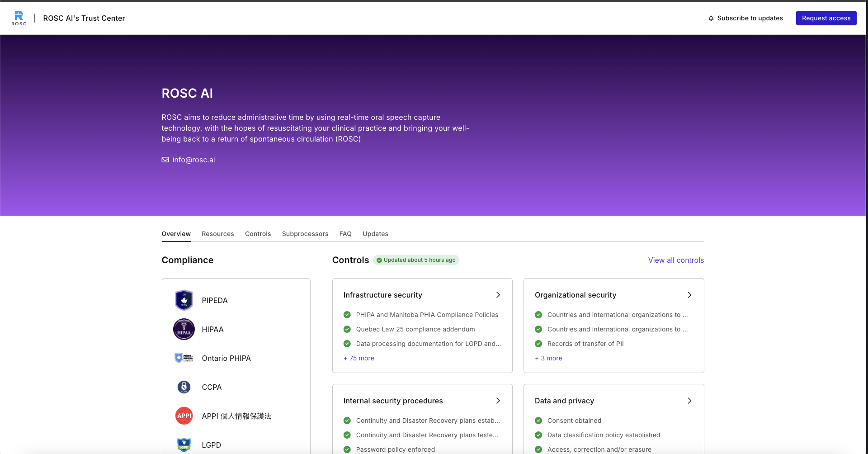Expand the Infrastructure security card chevron

tap(498, 295)
